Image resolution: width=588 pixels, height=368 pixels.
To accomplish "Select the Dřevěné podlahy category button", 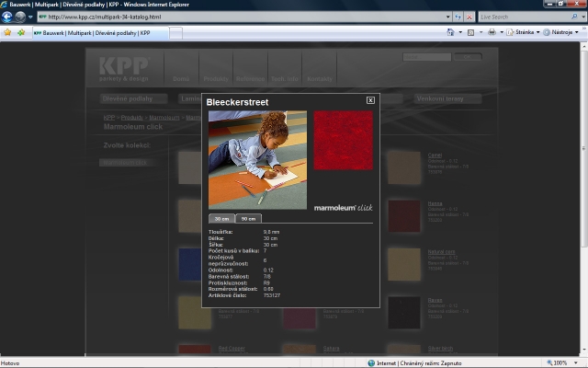I will point(133,98).
